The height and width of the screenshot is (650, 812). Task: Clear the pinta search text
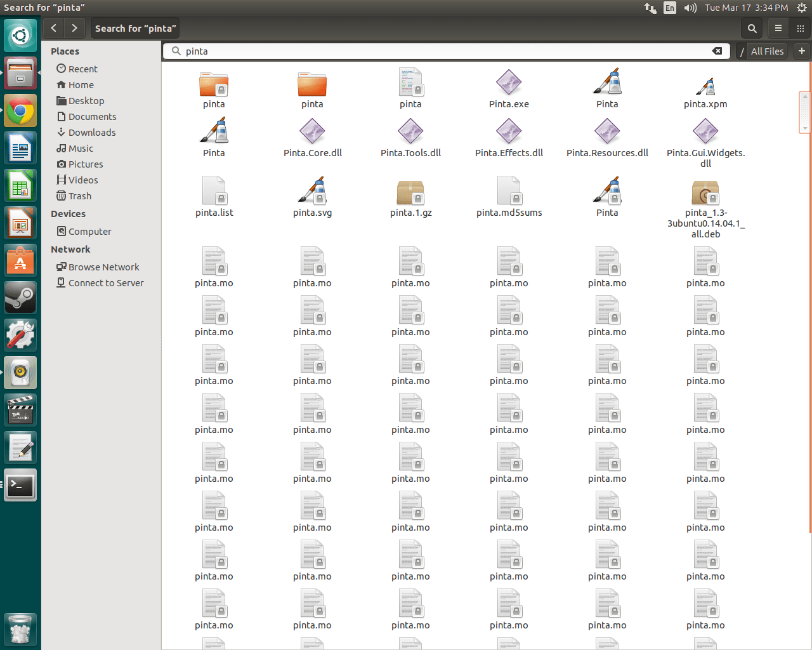(x=717, y=51)
